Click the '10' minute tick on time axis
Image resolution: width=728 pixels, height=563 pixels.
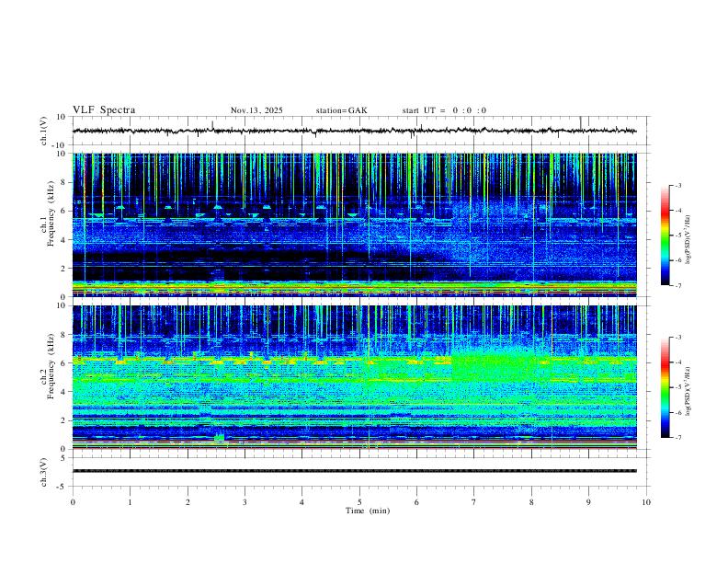pos(646,502)
